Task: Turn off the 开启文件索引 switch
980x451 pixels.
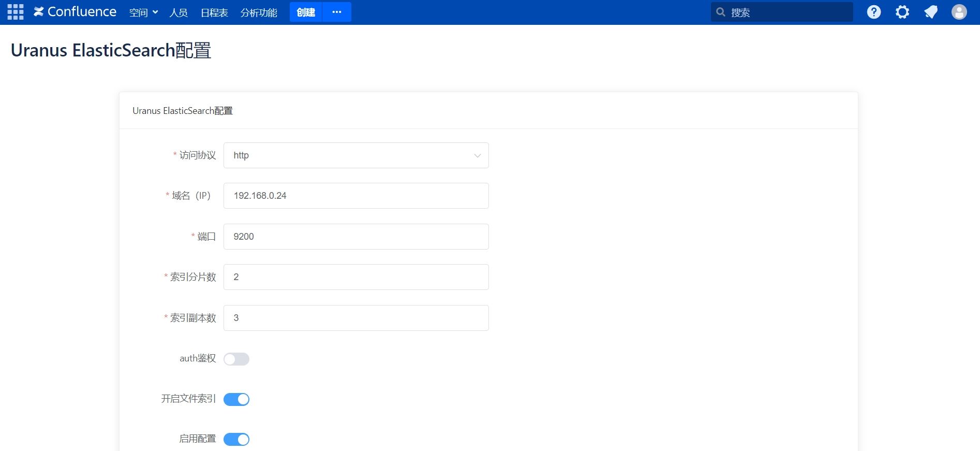Action: coord(236,399)
